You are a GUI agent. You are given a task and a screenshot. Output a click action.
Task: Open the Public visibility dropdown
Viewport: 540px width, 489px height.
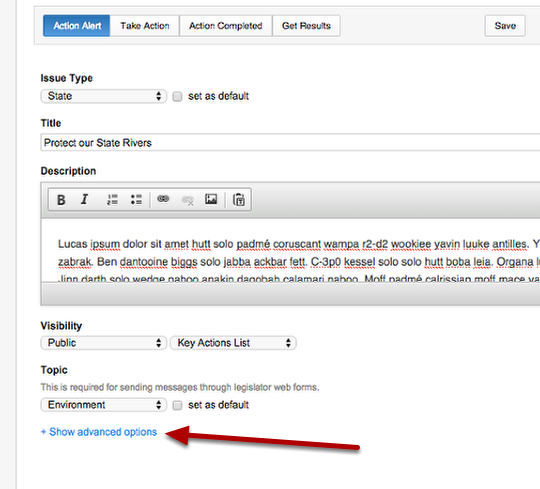[104, 343]
